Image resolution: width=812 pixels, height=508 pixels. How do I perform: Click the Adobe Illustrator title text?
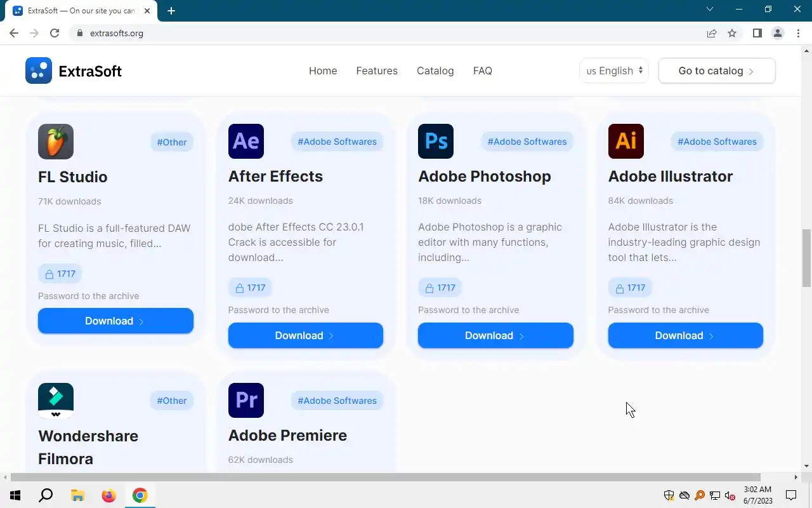[671, 176]
